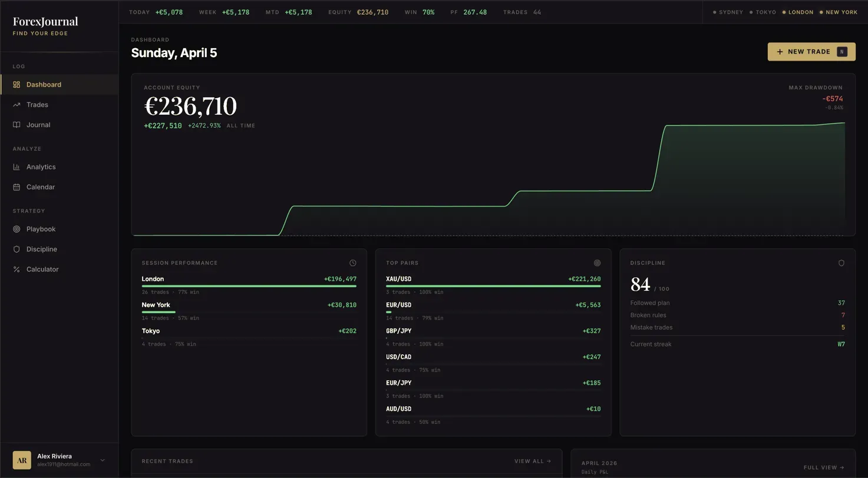Go to the Calendar page
This screenshot has width=868, height=478.
pyautogui.click(x=59, y=187)
